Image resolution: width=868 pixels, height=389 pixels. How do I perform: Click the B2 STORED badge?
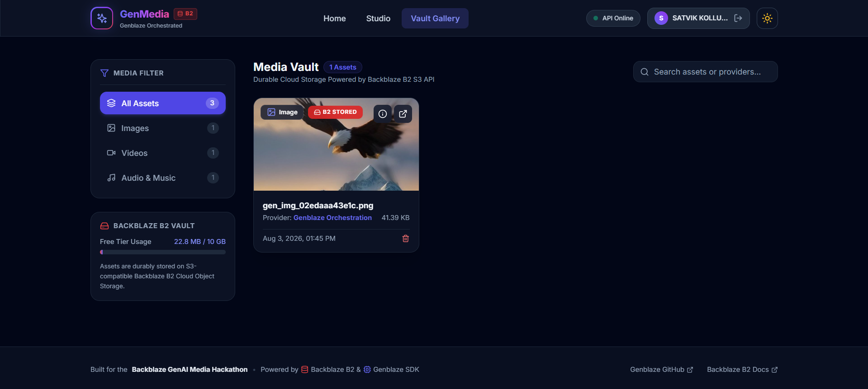click(x=335, y=112)
